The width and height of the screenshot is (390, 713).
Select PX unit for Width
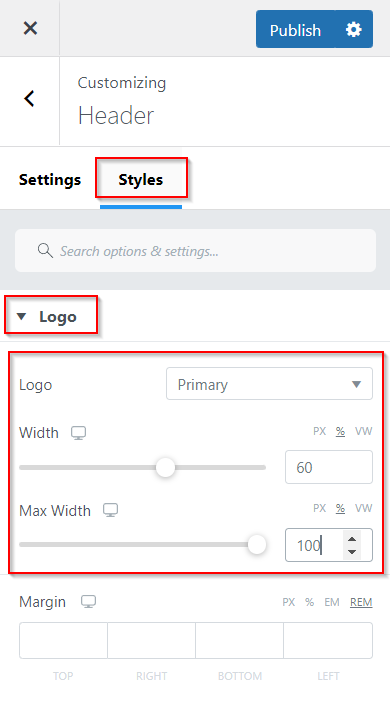320,431
